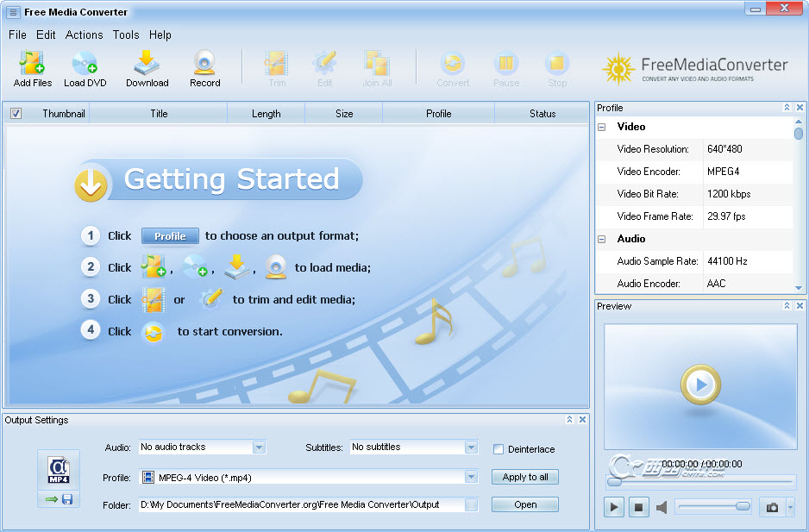809x532 pixels.
Task: Open the Actions menu
Action: click(x=84, y=35)
